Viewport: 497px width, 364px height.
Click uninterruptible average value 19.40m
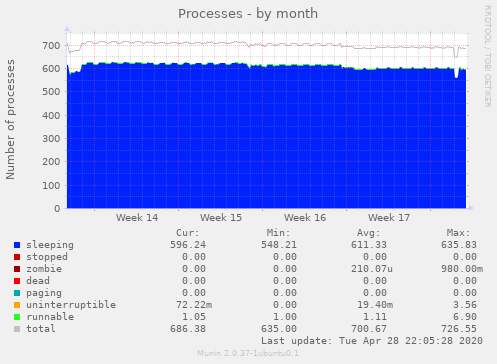pos(375,305)
